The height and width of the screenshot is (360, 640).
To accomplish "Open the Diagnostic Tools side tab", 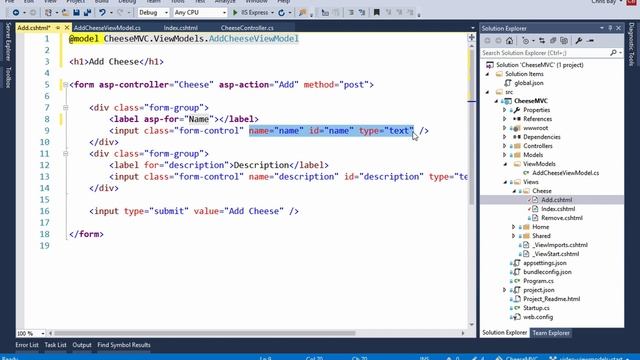I will tap(632, 44).
